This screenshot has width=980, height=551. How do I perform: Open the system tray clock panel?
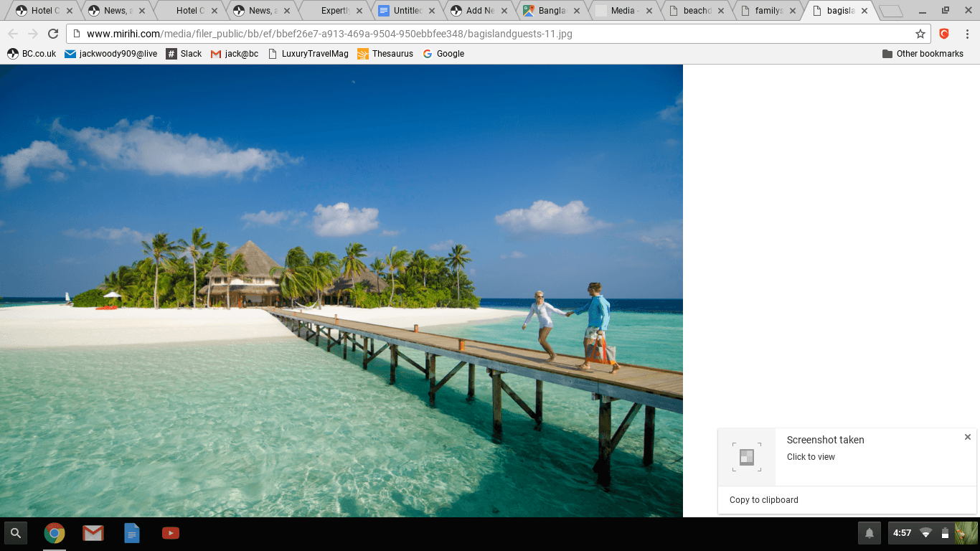pyautogui.click(x=903, y=533)
